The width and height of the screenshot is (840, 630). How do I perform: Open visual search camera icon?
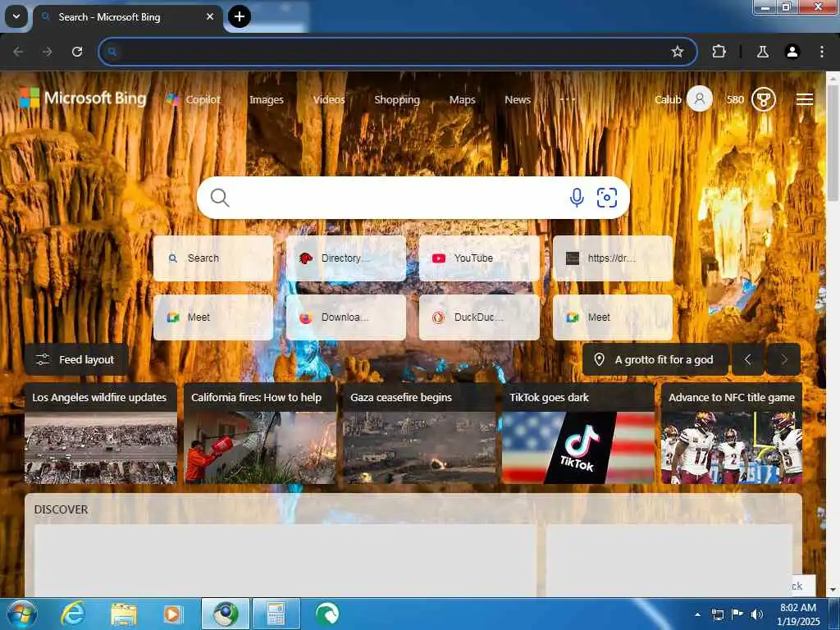tap(607, 198)
